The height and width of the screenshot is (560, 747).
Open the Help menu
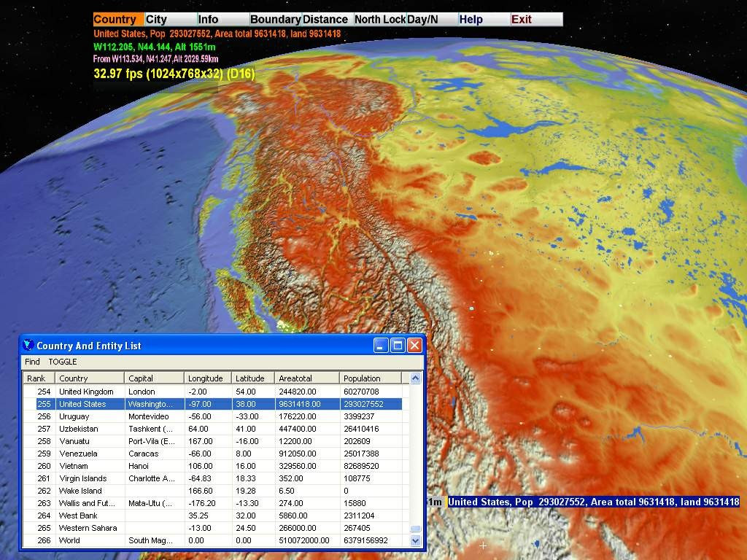pos(484,20)
